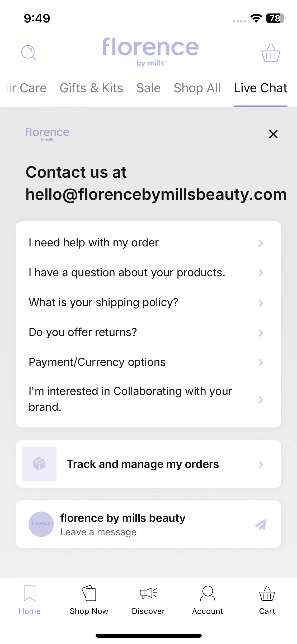
Task: Tap the Home bookmark icon
Action: point(29,593)
